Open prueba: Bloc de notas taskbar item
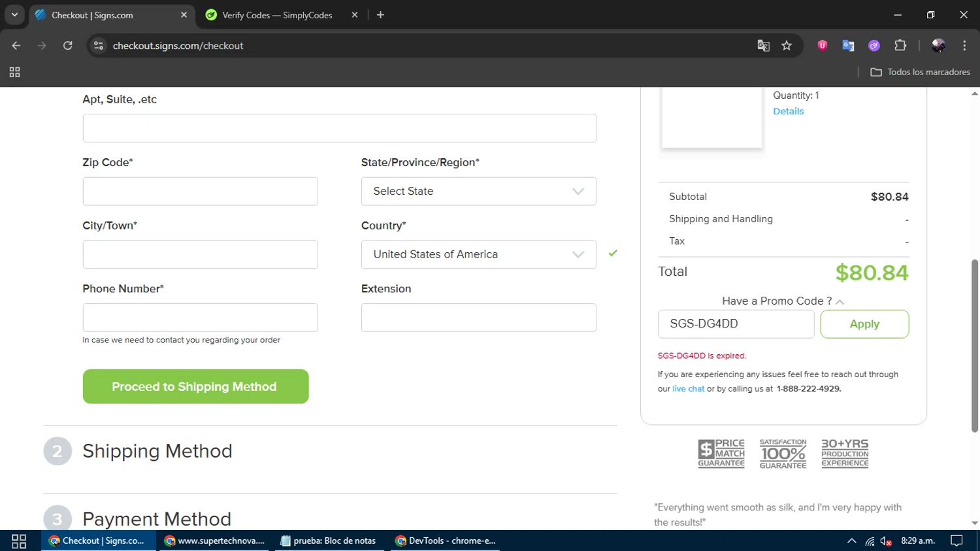This screenshot has width=980, height=551. [329, 541]
